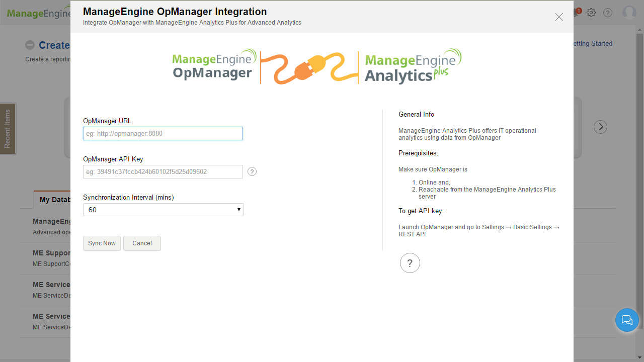This screenshot has height=362, width=644.
Task: Click the help icon beside OpManager API Key
Action: (252, 171)
